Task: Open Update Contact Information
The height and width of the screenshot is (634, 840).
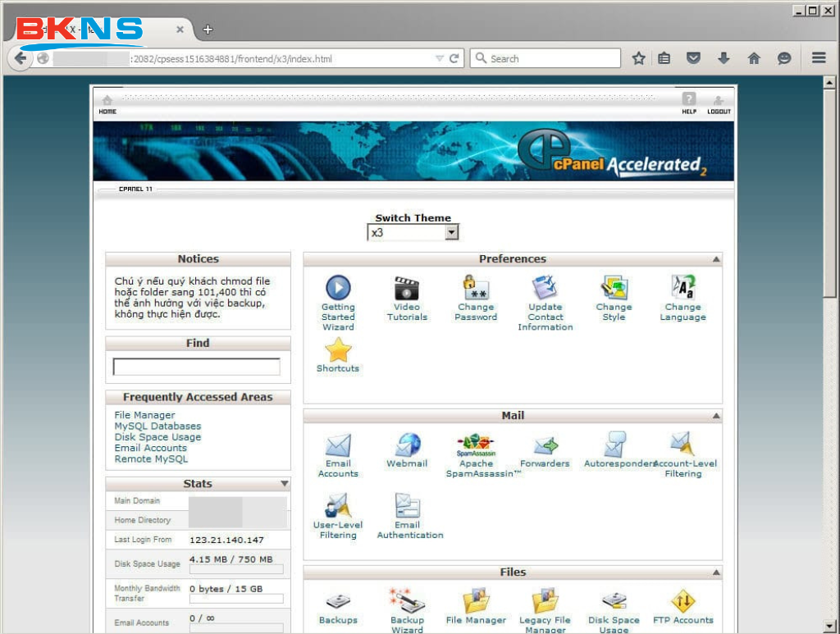Action: [x=545, y=289]
